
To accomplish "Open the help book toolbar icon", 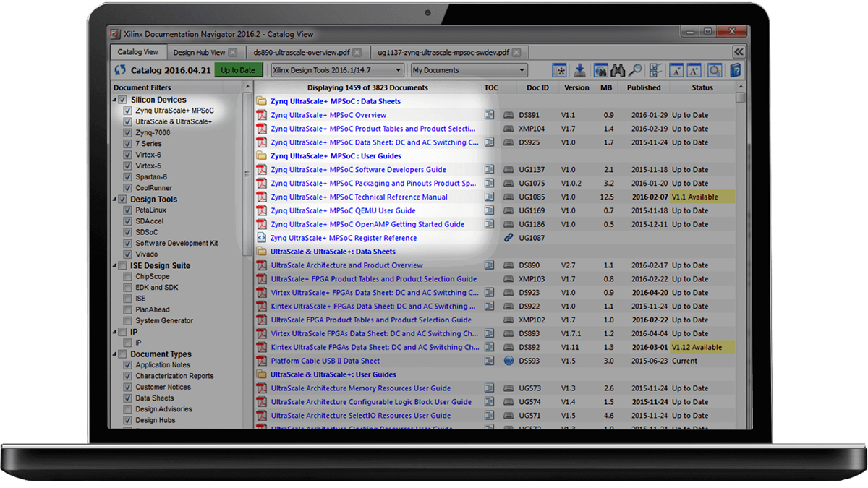I will (x=735, y=70).
